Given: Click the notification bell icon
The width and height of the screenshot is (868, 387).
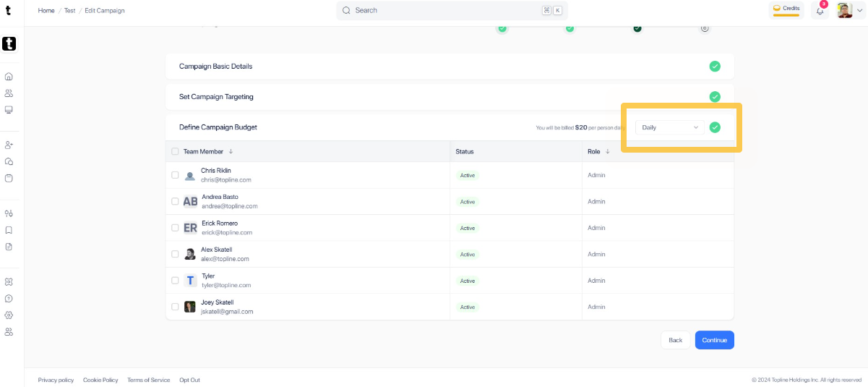Looking at the screenshot, I should click(x=820, y=11).
